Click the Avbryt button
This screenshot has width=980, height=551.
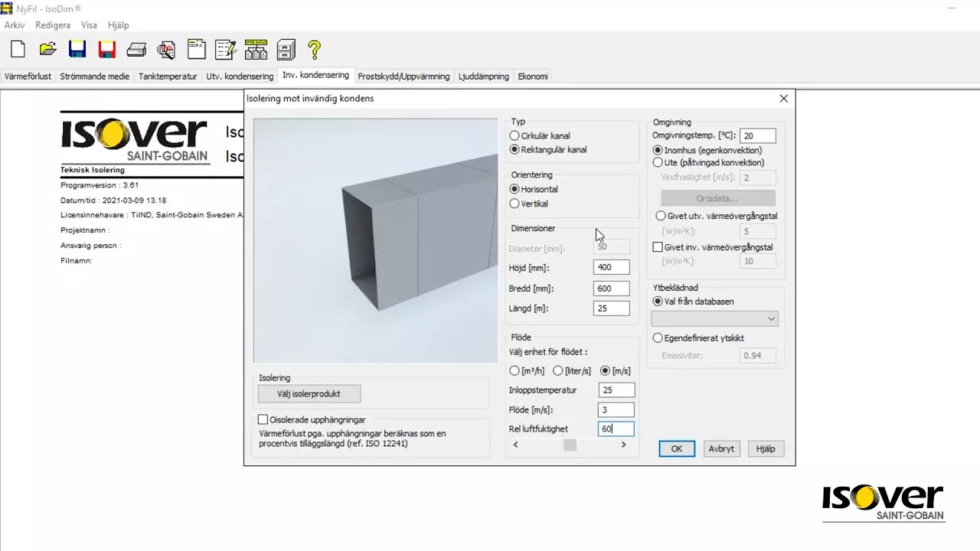coord(721,449)
